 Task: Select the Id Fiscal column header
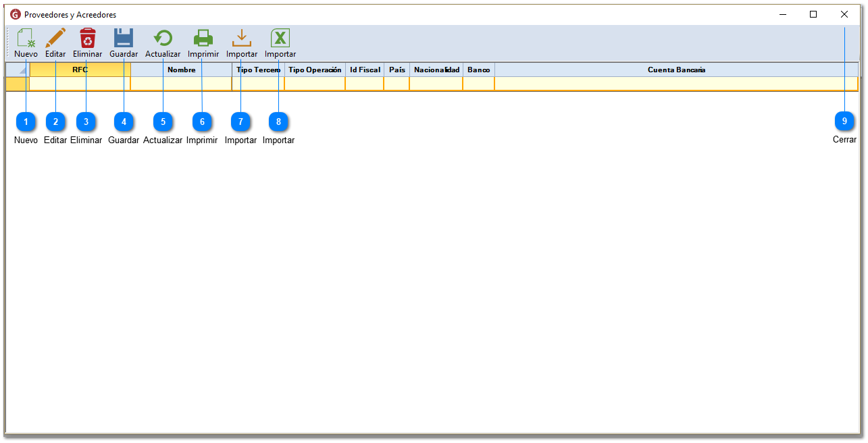tap(365, 70)
